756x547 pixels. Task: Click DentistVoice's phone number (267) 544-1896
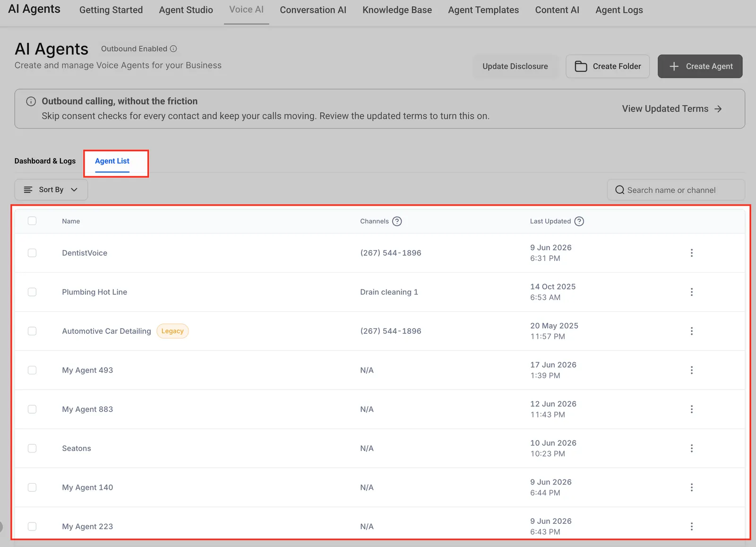[x=391, y=253]
